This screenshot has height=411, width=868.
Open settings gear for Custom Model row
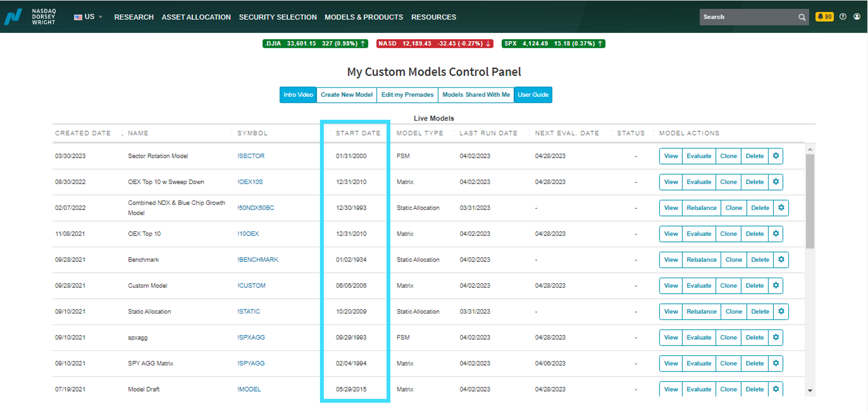(x=776, y=286)
